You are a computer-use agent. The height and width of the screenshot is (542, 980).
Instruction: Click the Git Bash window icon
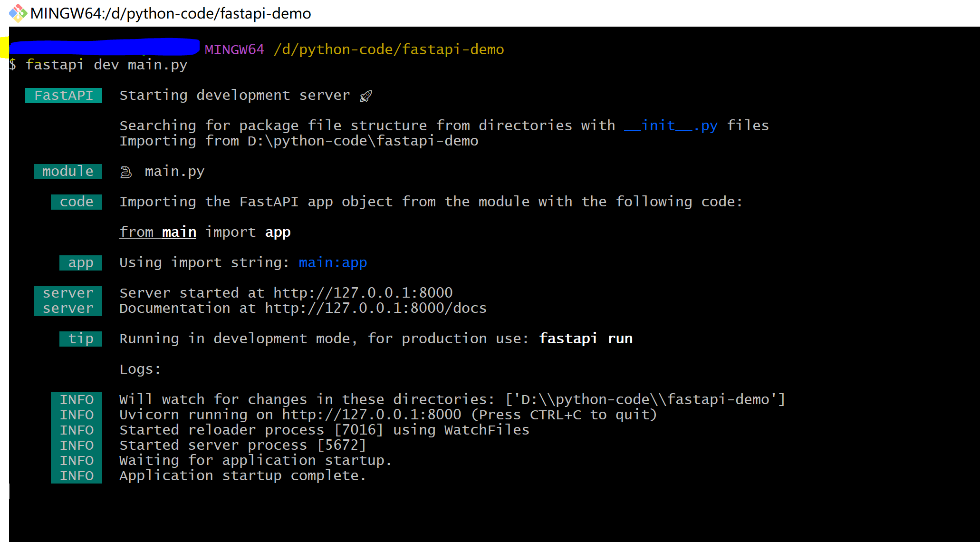tap(18, 13)
